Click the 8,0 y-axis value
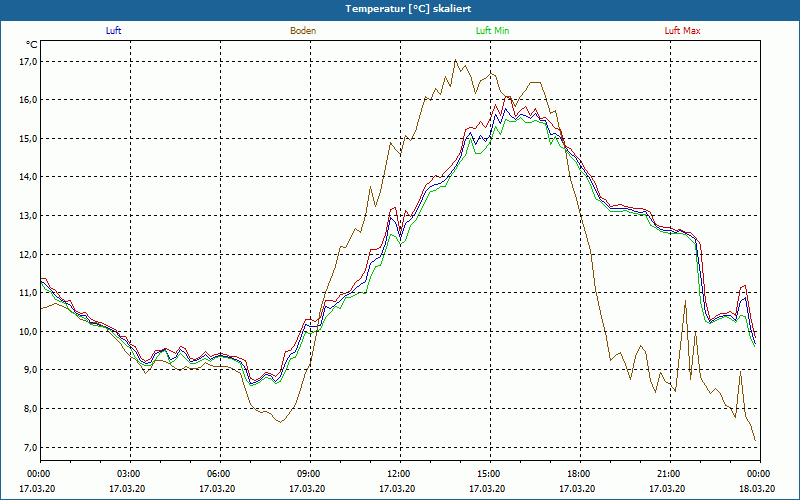Viewport: 800px width, 500px height. click(x=30, y=409)
